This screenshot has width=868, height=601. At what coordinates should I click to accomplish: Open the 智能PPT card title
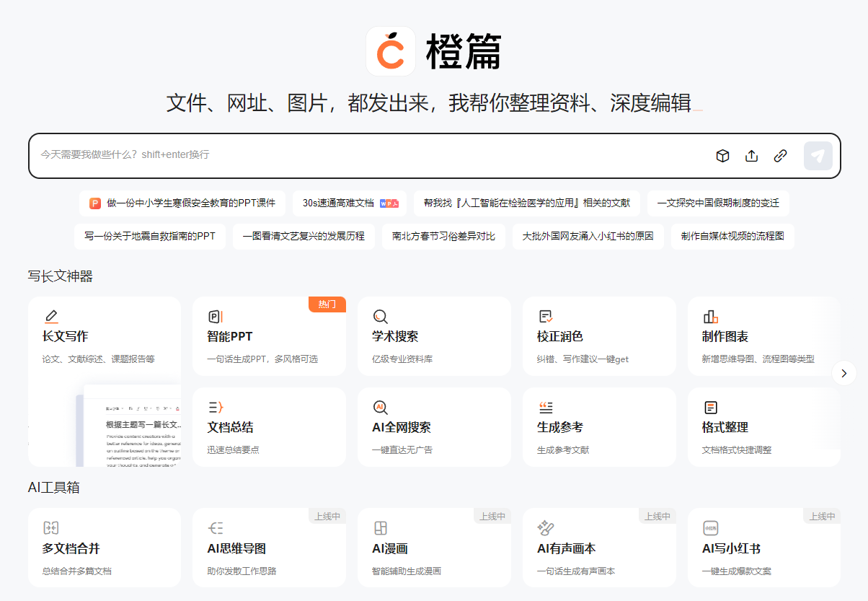[230, 337]
